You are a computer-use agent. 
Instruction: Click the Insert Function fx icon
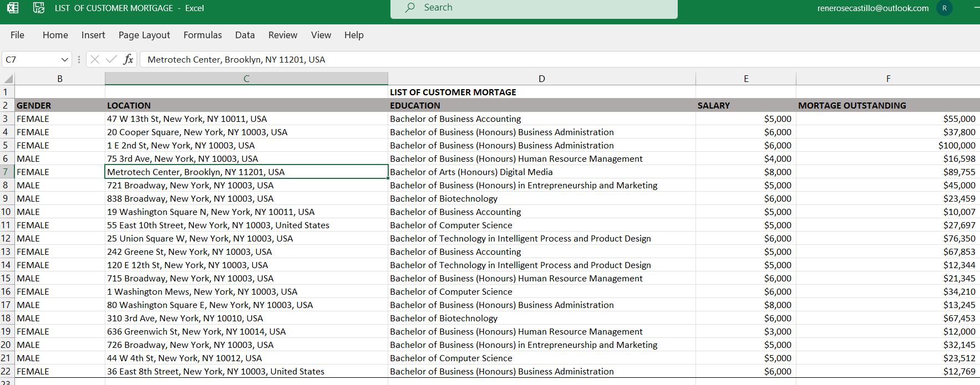coord(128,59)
